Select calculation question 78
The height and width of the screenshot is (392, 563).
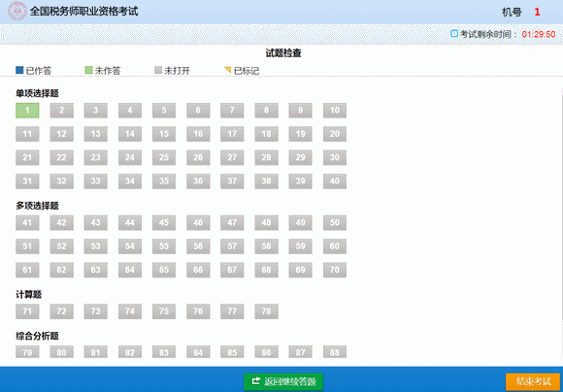(x=266, y=311)
